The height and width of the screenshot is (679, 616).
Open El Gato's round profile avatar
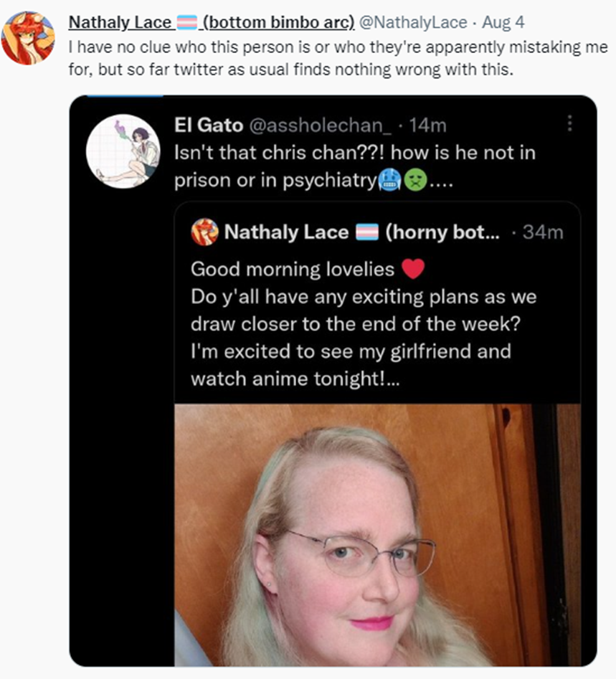(123, 151)
